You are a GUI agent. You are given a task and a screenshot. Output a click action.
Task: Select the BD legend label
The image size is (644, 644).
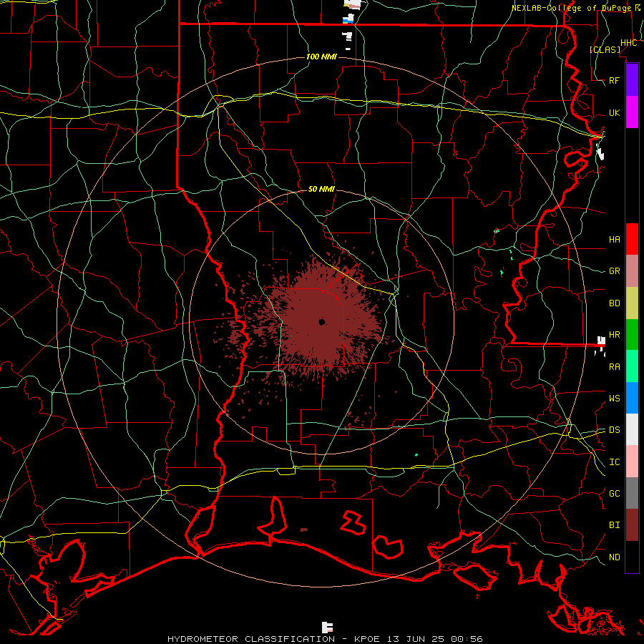click(614, 303)
